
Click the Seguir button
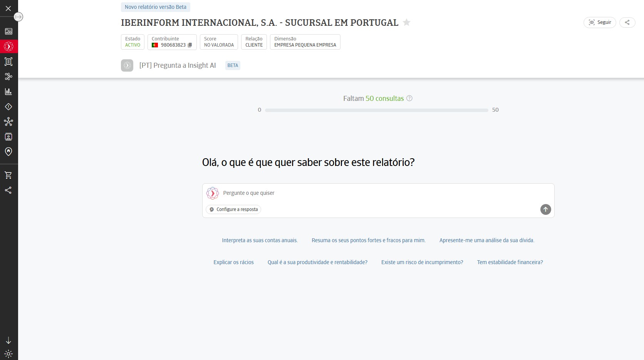(600, 22)
